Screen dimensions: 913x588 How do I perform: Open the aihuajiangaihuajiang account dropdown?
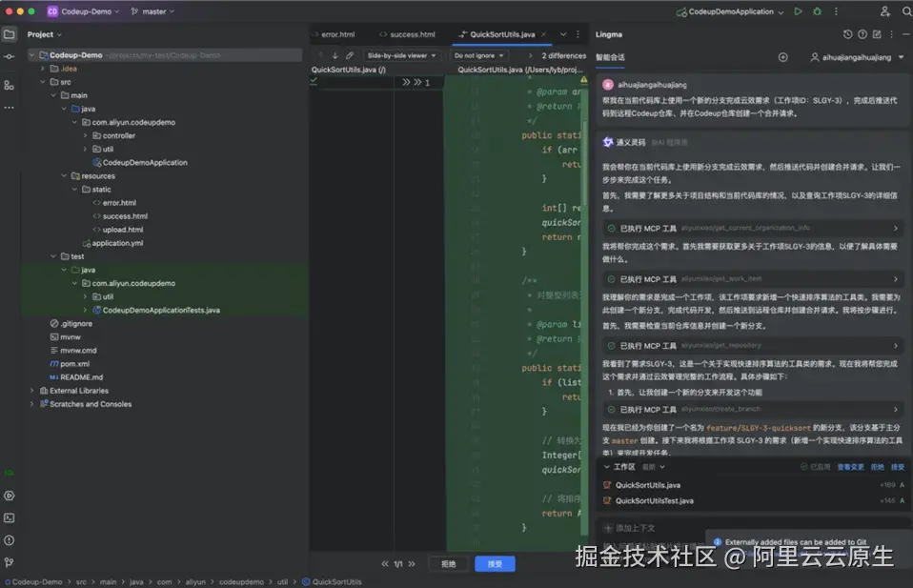coord(857,57)
